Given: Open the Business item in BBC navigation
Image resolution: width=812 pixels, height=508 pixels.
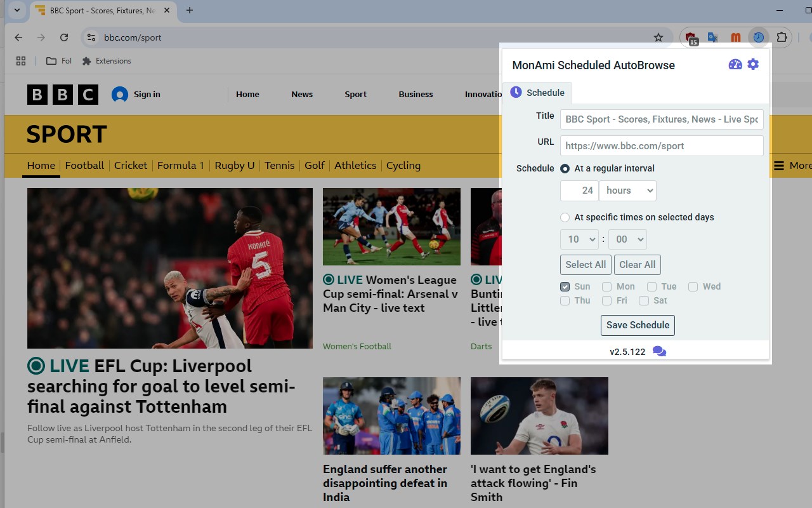Looking at the screenshot, I should (416, 95).
